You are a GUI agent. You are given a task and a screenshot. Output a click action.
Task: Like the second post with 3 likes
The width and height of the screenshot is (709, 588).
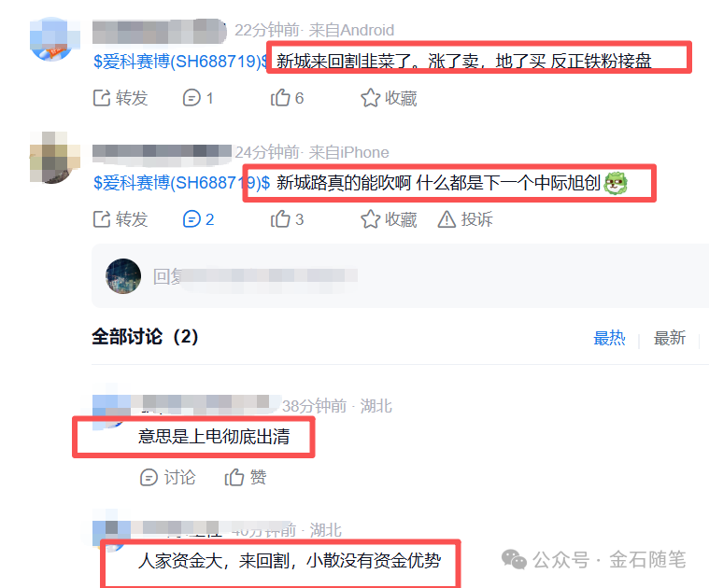point(280,219)
